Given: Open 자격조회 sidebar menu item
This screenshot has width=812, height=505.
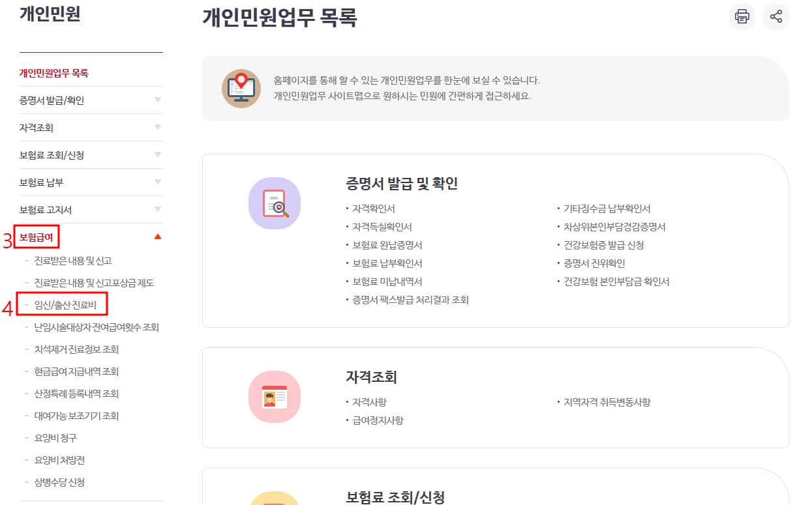Looking at the screenshot, I should [x=37, y=128].
